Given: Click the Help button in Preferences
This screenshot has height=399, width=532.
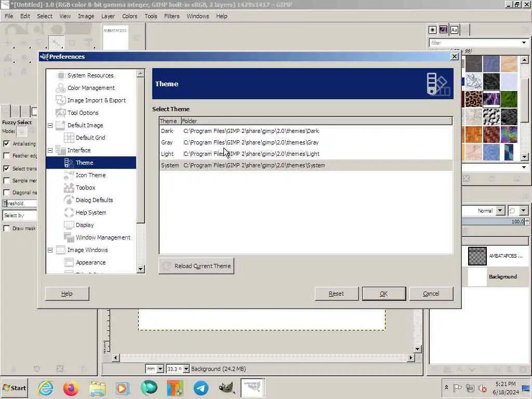Looking at the screenshot, I should [x=67, y=294].
